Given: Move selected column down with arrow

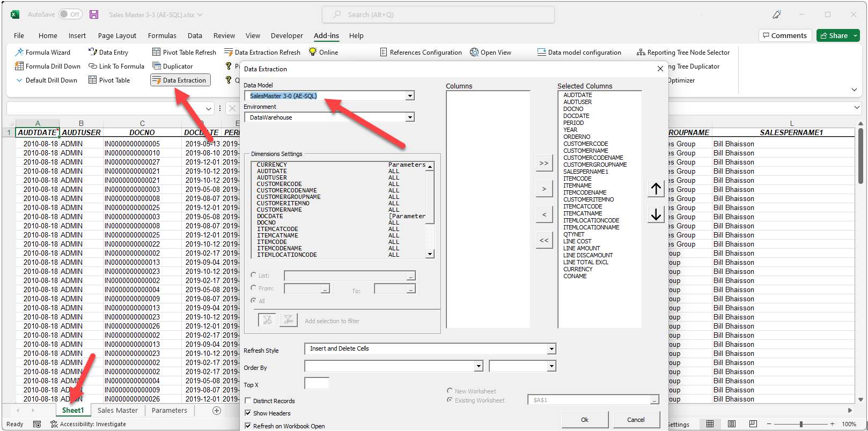Looking at the screenshot, I should click(656, 214).
